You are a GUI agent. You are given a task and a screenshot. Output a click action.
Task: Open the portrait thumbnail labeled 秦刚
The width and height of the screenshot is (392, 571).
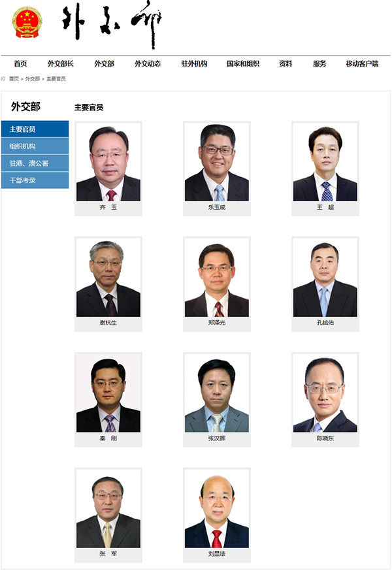[108, 393]
